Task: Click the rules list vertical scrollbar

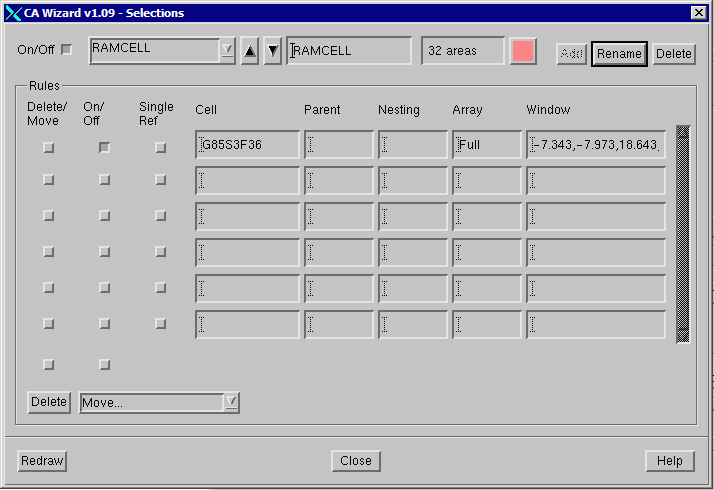Action: 683,234
